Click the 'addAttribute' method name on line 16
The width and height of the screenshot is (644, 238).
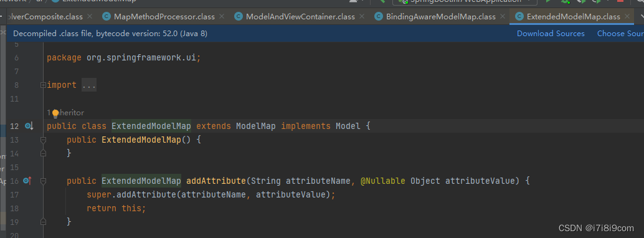(215, 181)
